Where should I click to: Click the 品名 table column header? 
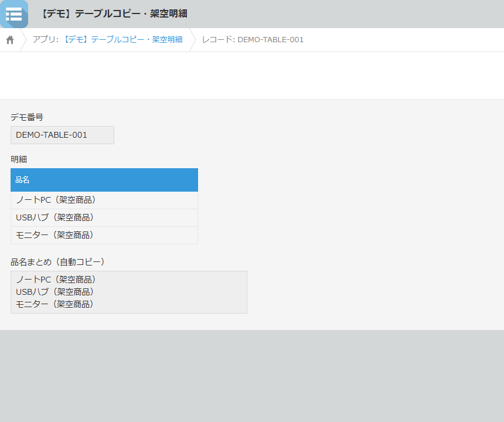pyautogui.click(x=104, y=180)
